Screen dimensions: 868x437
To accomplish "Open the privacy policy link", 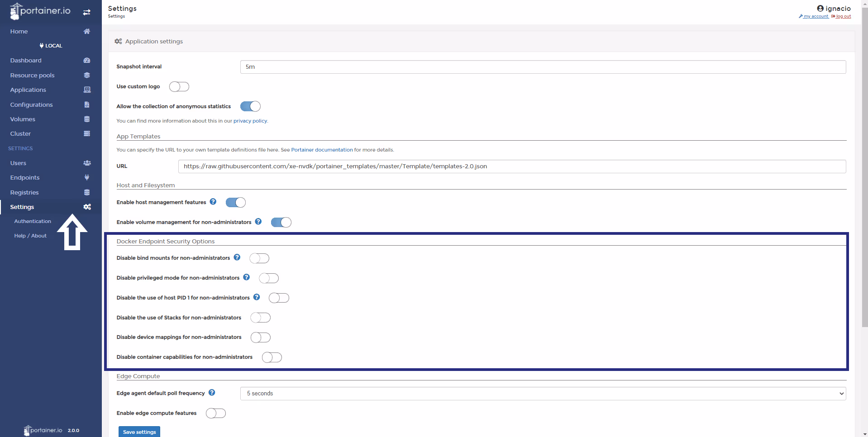I will [250, 121].
